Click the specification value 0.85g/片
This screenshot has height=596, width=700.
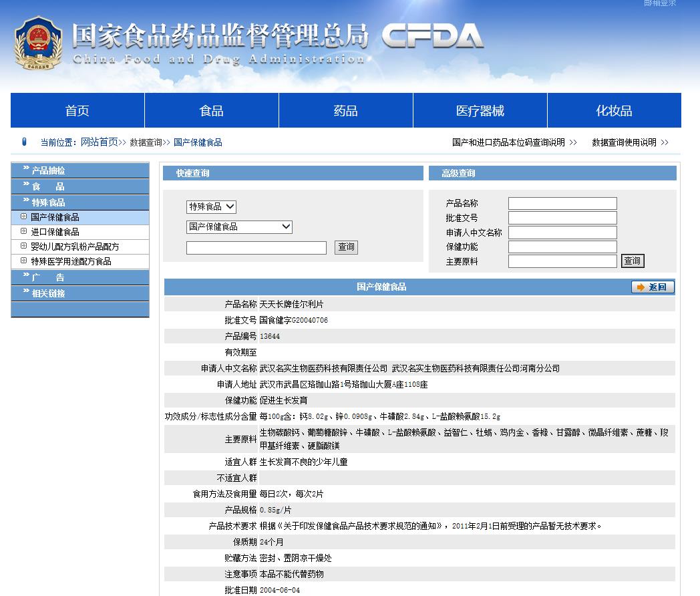point(275,510)
